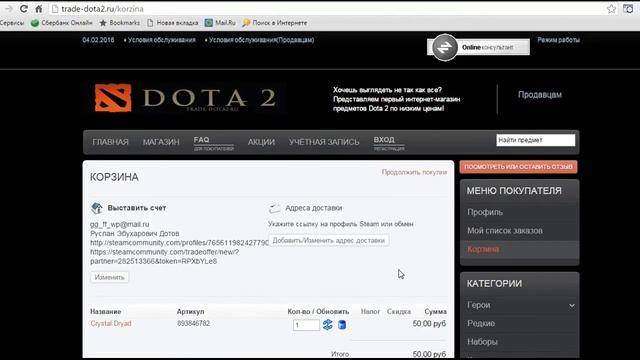Open Мой список заказов
Screen dimensions: 640x360
pos(505,231)
